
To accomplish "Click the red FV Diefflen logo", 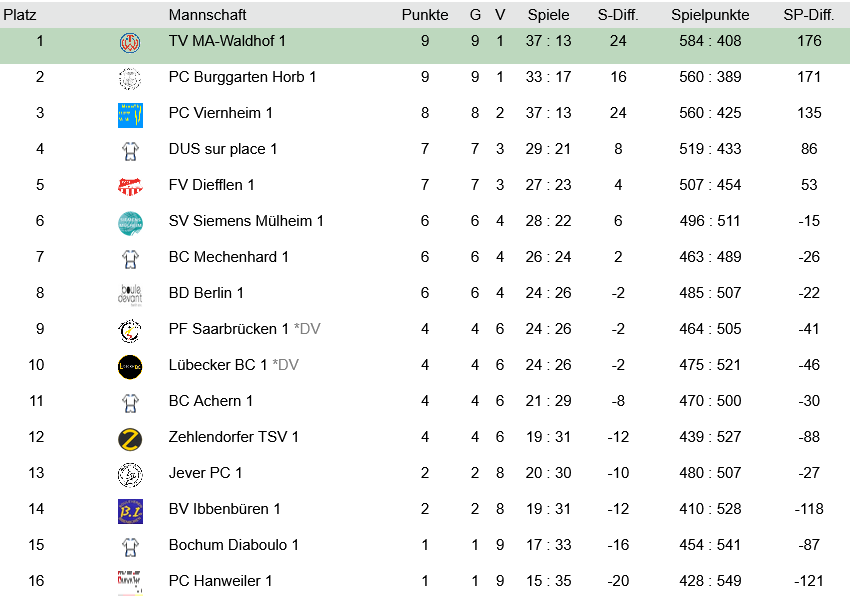I will click(130, 187).
